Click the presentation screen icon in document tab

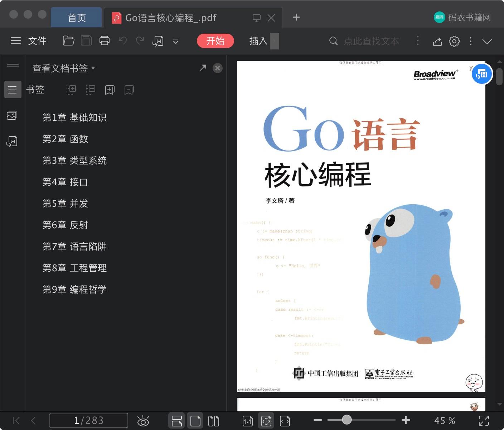tap(257, 18)
